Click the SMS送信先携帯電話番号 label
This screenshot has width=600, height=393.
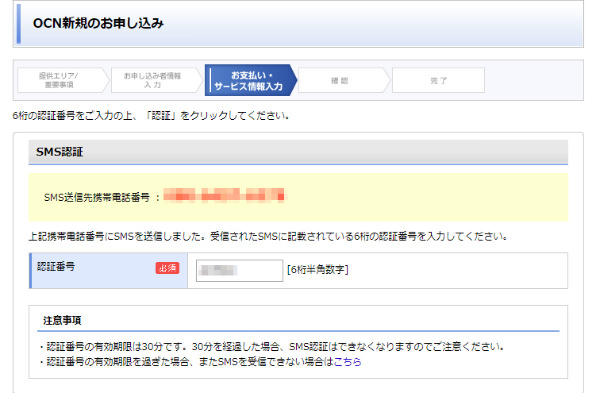pyautogui.click(x=96, y=197)
